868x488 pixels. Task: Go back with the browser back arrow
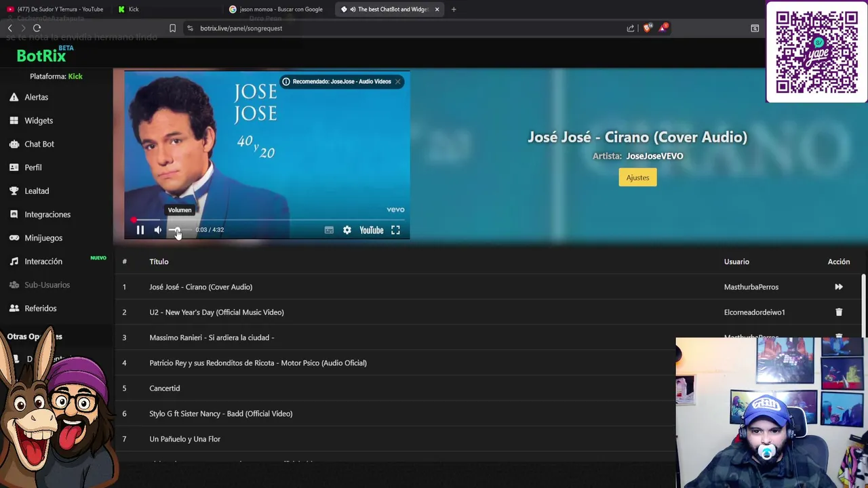tap(10, 28)
